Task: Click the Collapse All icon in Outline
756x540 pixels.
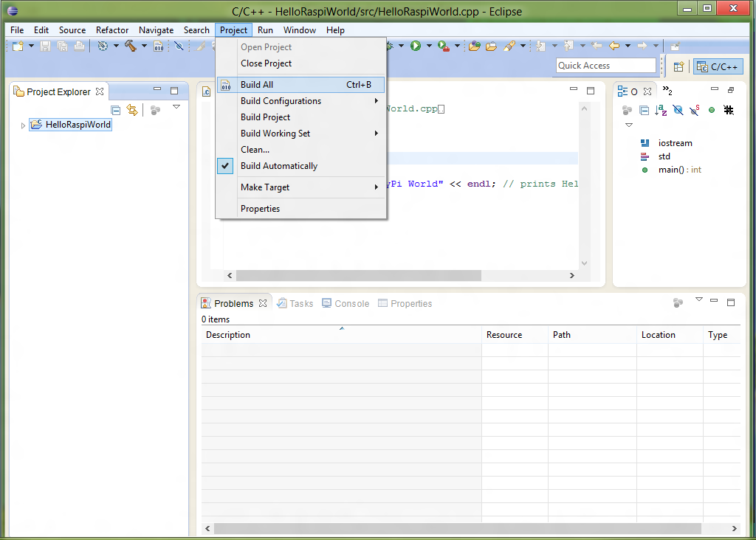Action: tap(644, 111)
